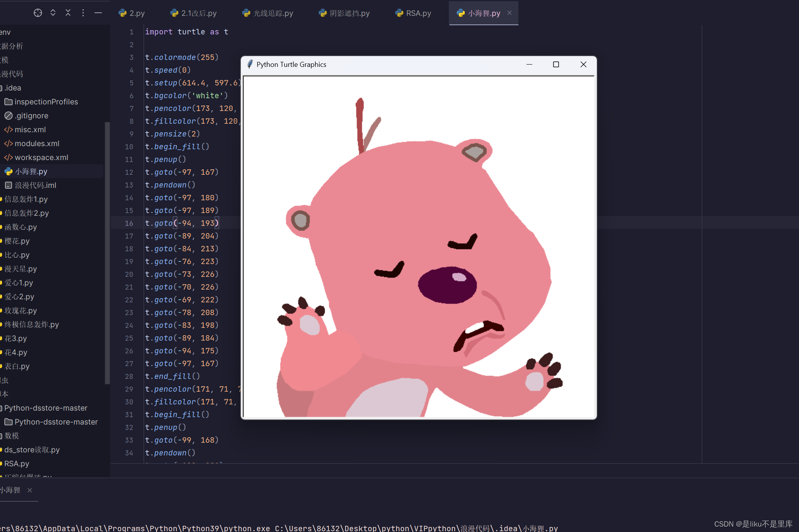
Task: Close the Python Turtle Graphics window
Action: click(583, 65)
